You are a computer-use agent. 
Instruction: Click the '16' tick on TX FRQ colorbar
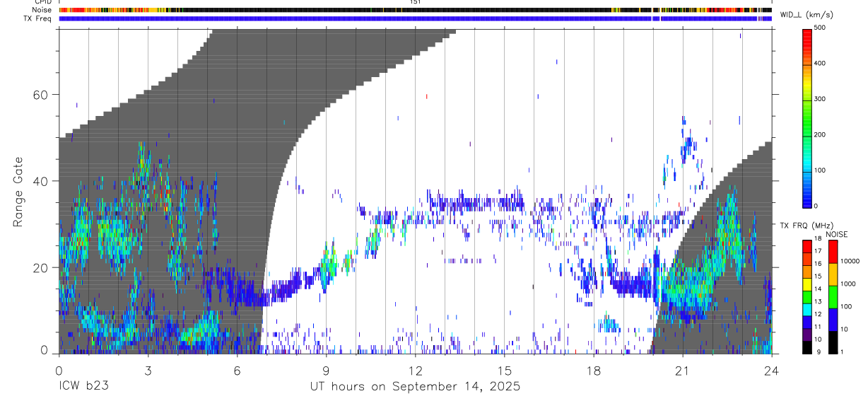pyautogui.click(x=818, y=264)
